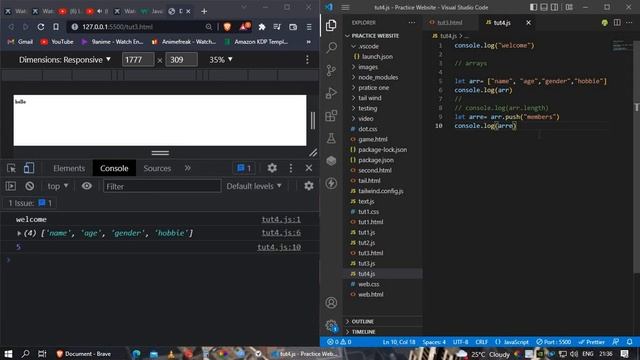Viewport: 640px width, 360px height.
Task: Open console settings gear
Action: 309,186
